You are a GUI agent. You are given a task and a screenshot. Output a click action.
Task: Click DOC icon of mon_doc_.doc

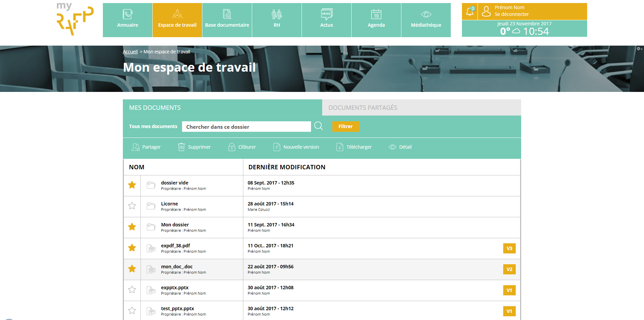coord(151,269)
